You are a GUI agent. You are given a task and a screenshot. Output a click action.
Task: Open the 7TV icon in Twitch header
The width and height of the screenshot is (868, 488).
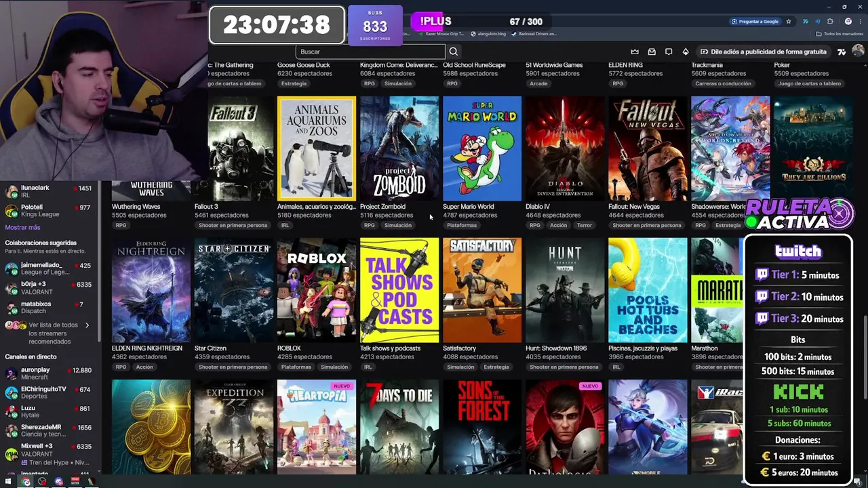[x=842, y=52]
